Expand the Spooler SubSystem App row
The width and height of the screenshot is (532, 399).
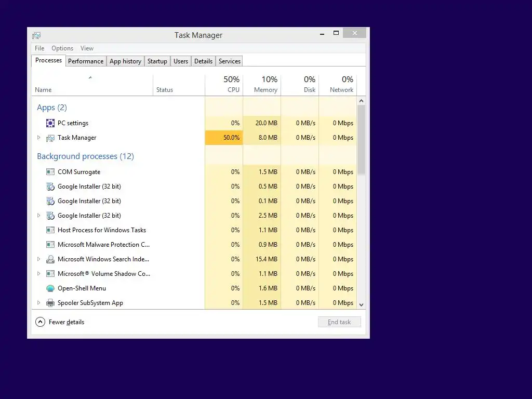(38, 303)
